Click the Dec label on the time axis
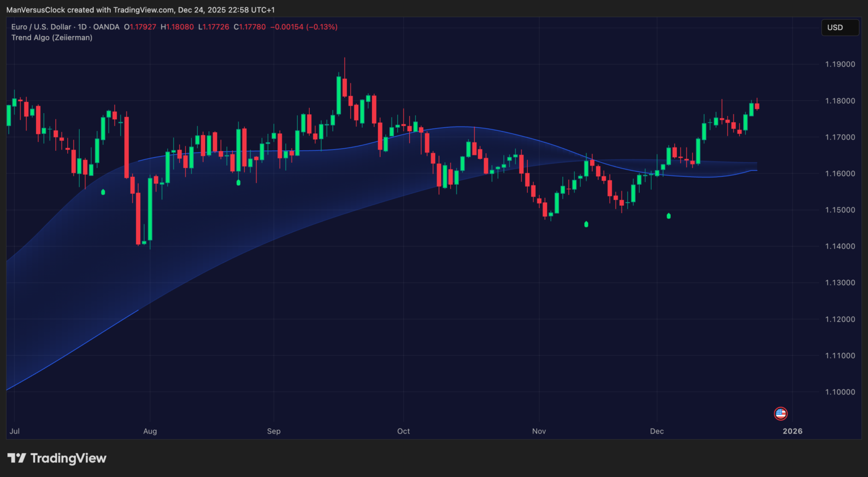Viewport: 868px width, 477px height. coord(657,431)
